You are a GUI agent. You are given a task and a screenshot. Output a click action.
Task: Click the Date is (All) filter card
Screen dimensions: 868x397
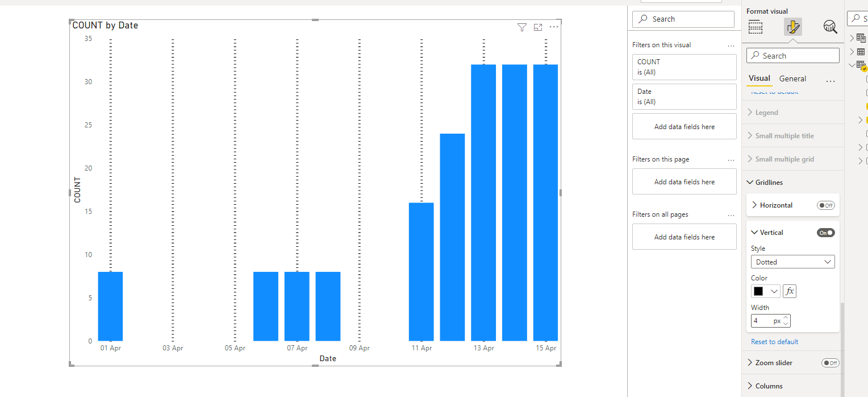[x=684, y=97]
